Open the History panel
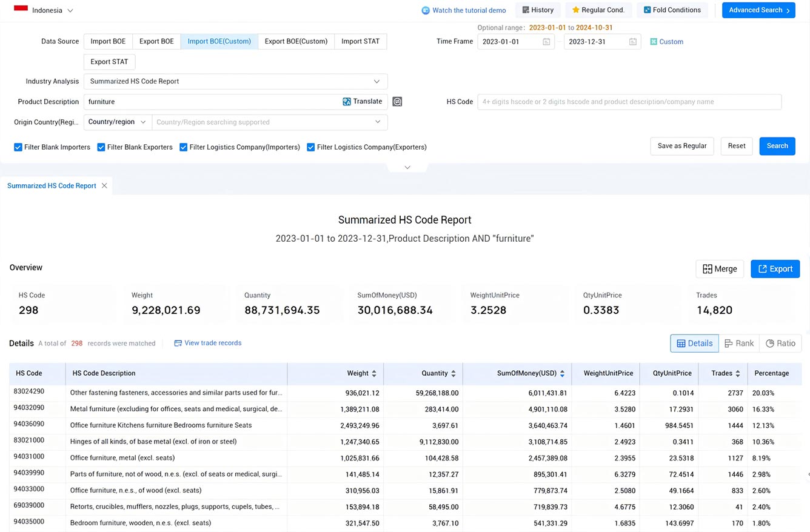 [537, 10]
